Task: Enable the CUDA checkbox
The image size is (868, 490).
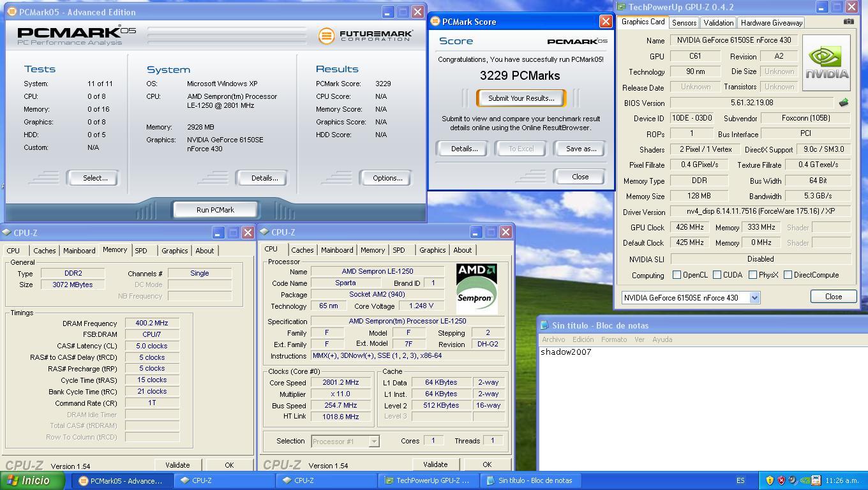Action: (x=717, y=275)
